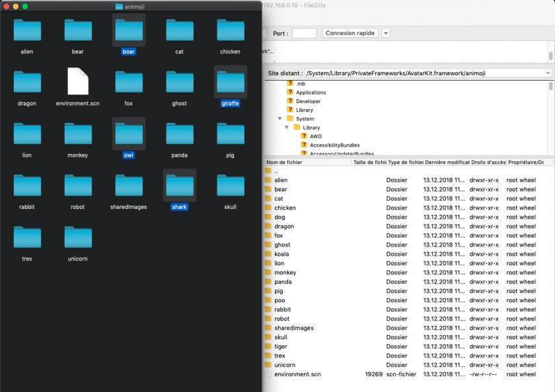Select the giraffe folder in Finder
Screen dimensions: 555x392
(231, 82)
